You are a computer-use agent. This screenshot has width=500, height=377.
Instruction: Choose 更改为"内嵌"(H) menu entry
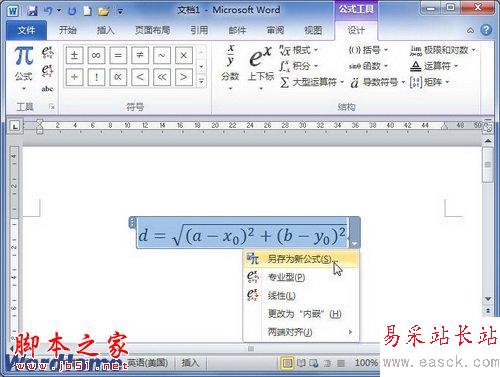tap(301, 314)
